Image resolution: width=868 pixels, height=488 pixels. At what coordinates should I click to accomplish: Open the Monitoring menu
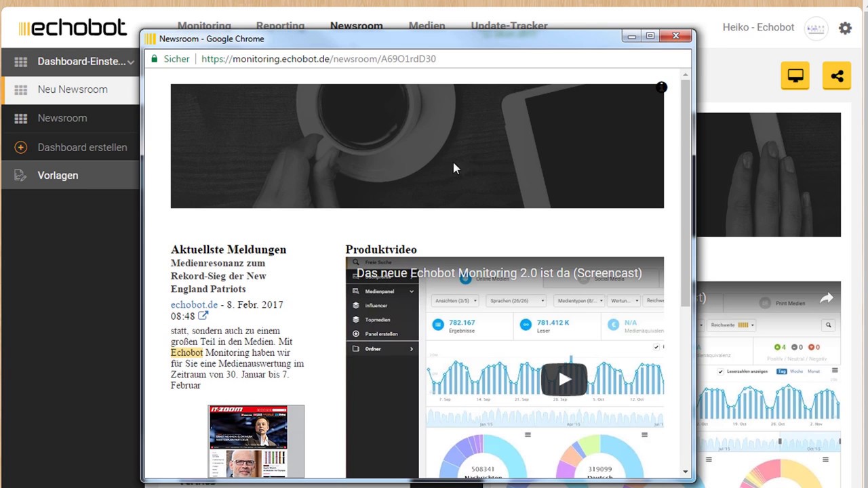tap(204, 26)
